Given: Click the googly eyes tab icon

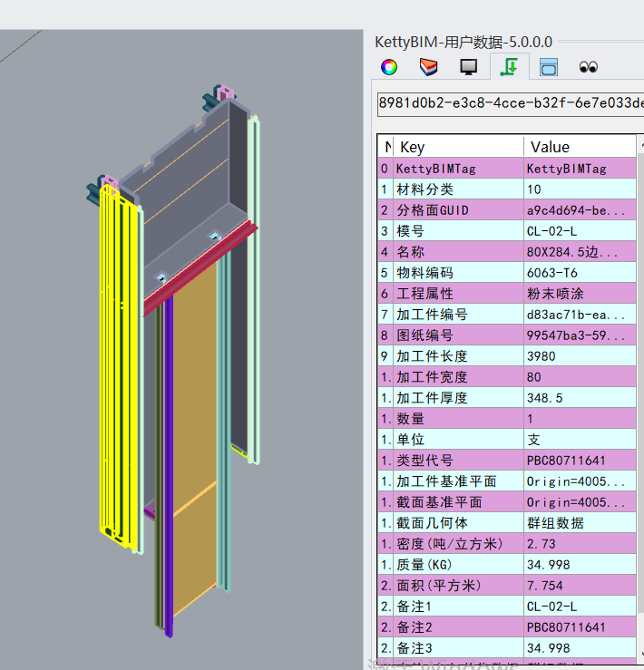Looking at the screenshot, I should coord(589,67).
